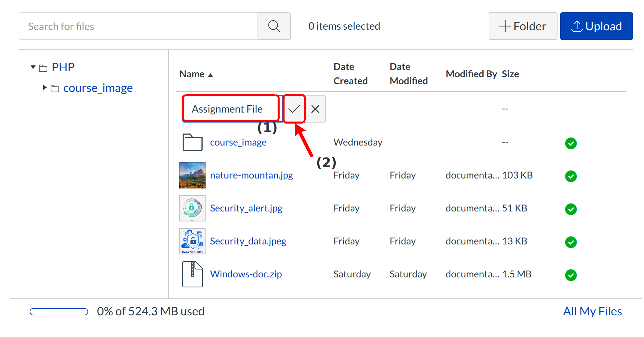Toggle published status of Windows-doc.zip
This screenshot has height=337, width=644.
(570, 275)
